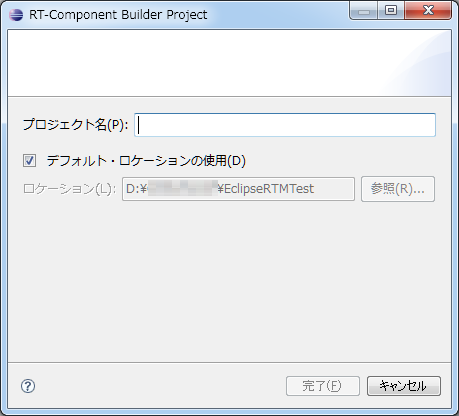459x416 pixels.
Task: Click the RT-Component Builder Project title text
Action: (x=118, y=15)
